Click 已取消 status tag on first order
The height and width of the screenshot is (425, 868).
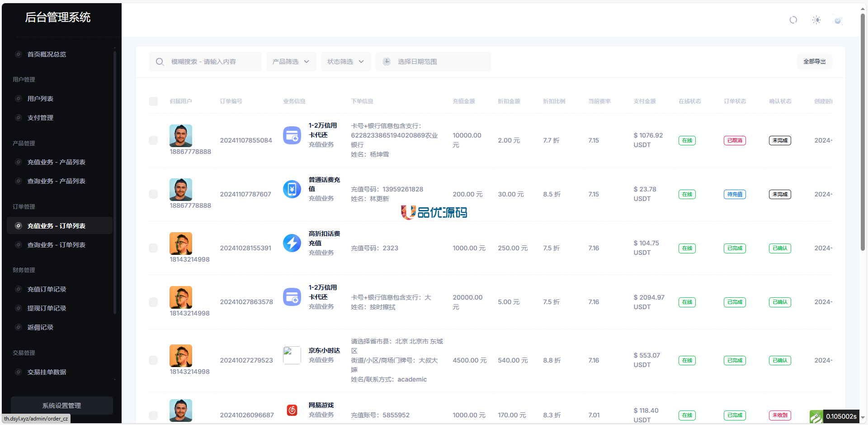click(735, 140)
